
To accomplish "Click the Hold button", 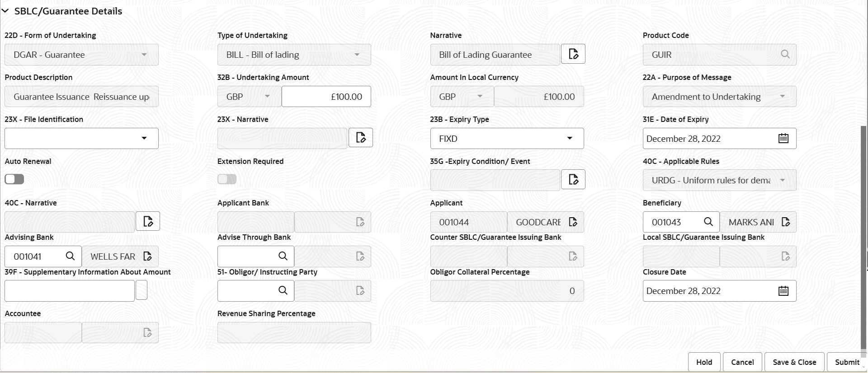I will click(x=704, y=362).
